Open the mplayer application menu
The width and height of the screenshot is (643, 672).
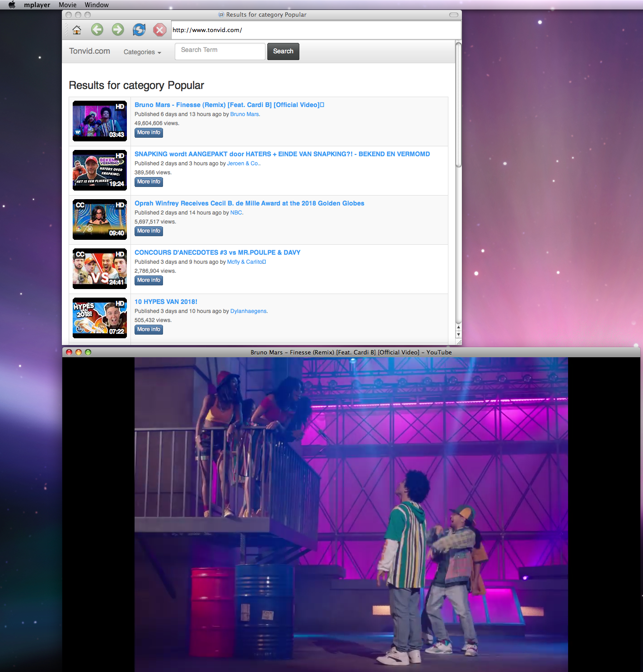click(37, 5)
